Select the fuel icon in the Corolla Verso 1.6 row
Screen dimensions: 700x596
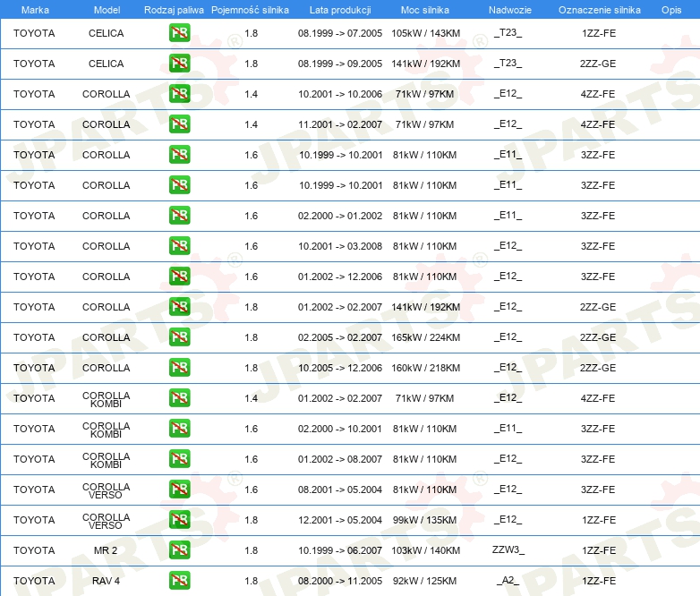[179, 490]
